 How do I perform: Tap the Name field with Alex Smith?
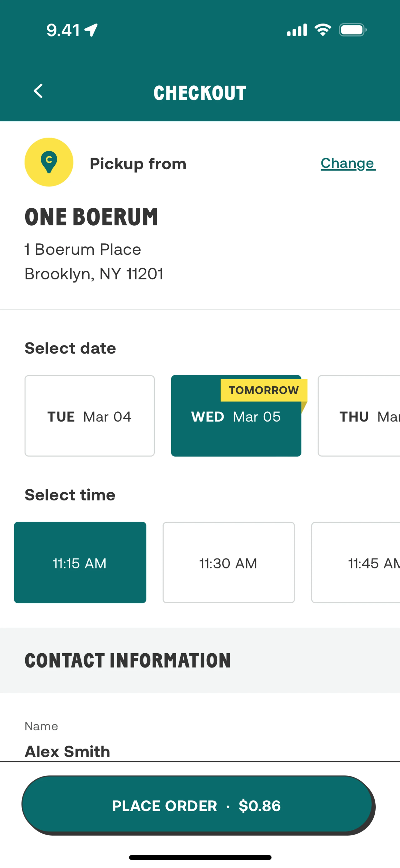pos(135,751)
